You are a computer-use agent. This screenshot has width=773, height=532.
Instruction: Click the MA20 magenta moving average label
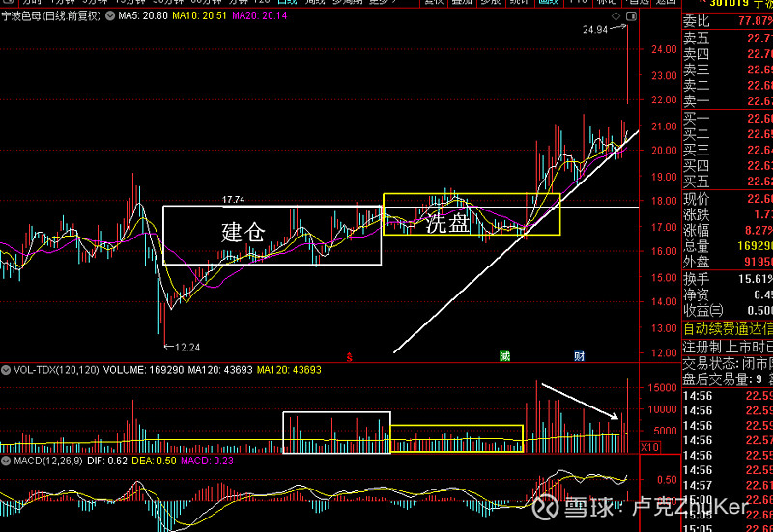point(259,16)
